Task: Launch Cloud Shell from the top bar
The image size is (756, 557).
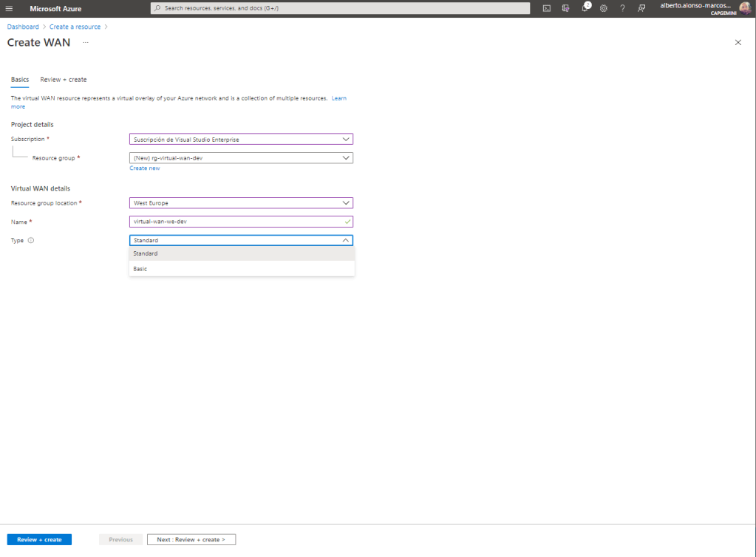Action: coord(546,8)
